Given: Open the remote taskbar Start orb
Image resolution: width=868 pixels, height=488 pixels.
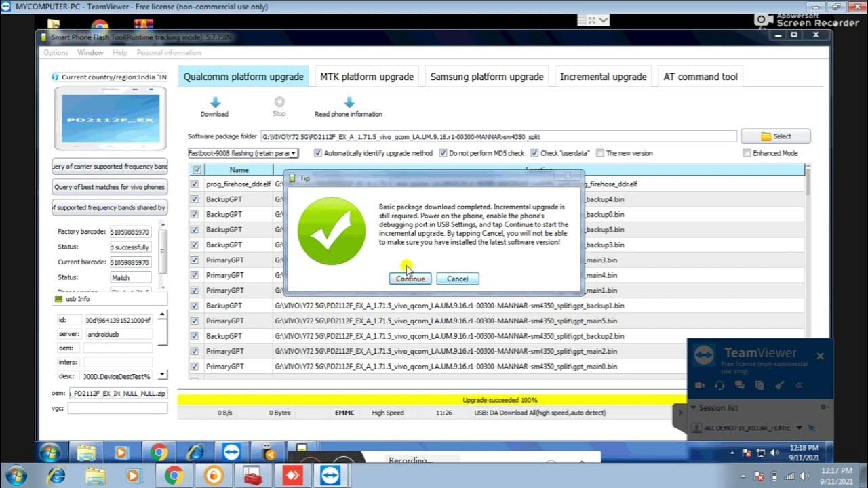Looking at the screenshot, I should point(50,452).
